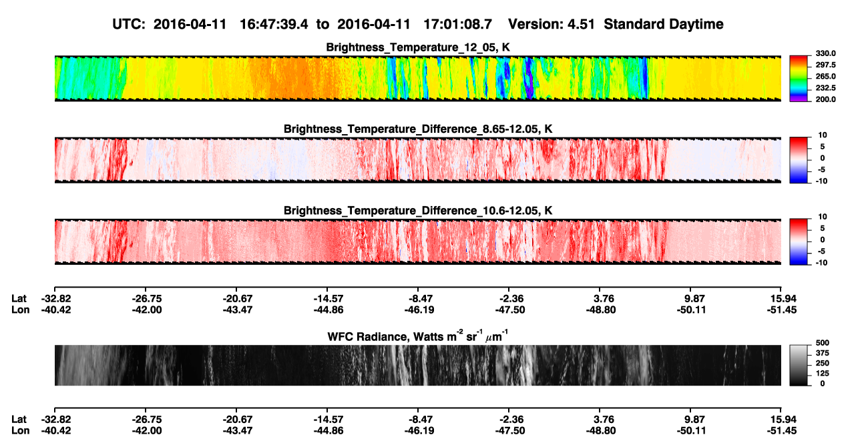Click latitude -8.47 on the axis above WFC Radiance

(418, 299)
